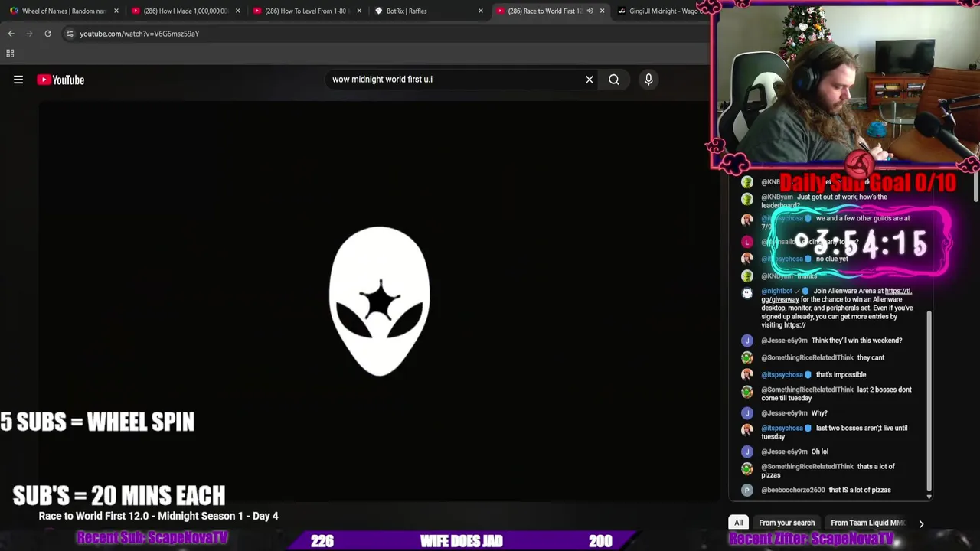Open SomethingRiceRelatedIThink avatar beside 'they cant'
980x551 pixels.
[747, 357]
